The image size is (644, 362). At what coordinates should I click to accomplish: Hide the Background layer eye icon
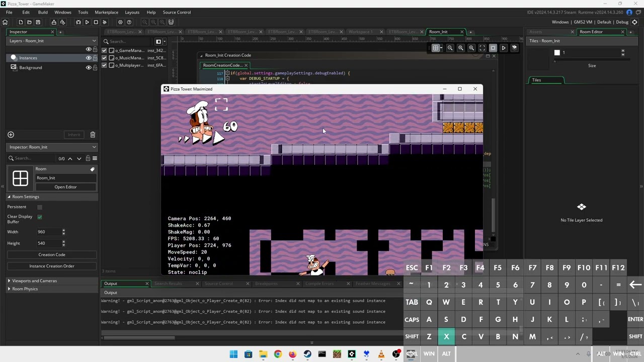coord(89,67)
